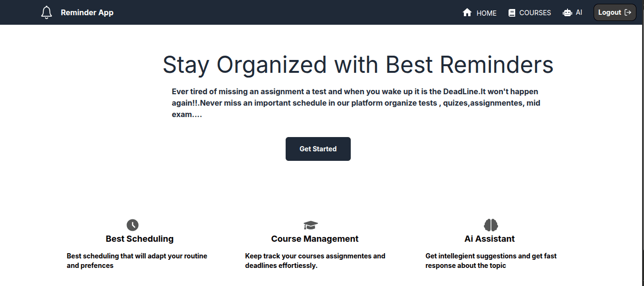Click the robot icon beside AI
Viewport: 644px width, 286px height.
coord(567,13)
